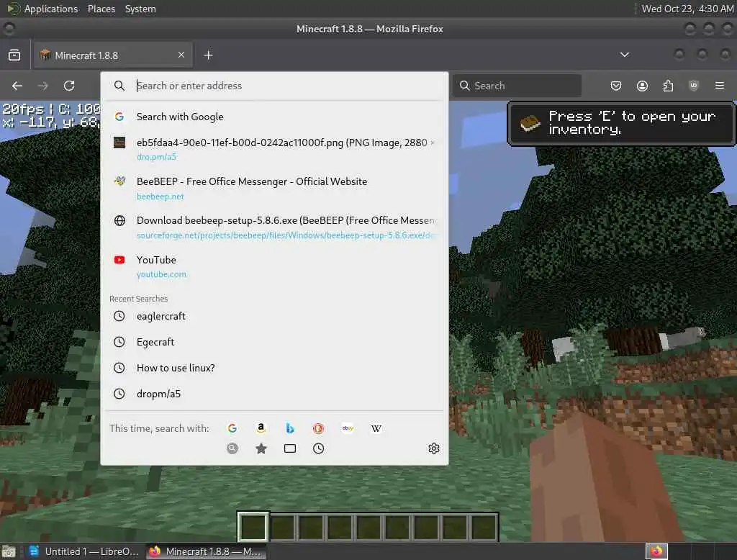Open the uBlock shield extension icon

693,86
